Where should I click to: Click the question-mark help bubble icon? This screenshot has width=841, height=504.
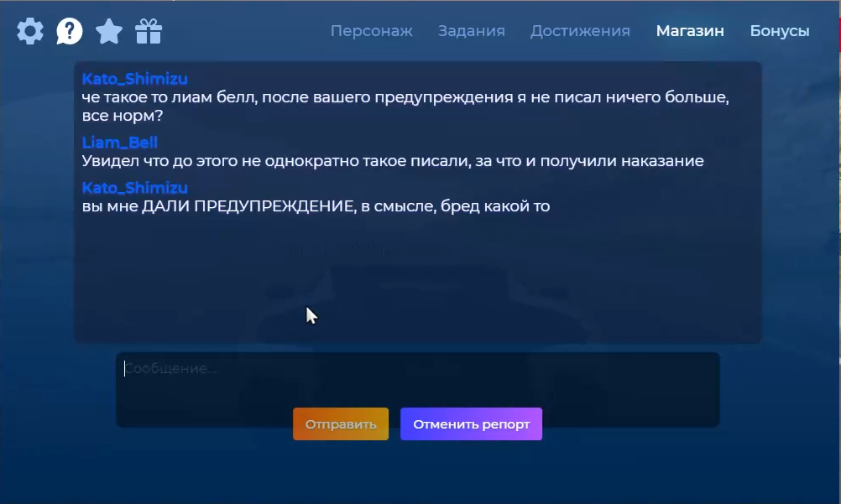[x=69, y=31]
